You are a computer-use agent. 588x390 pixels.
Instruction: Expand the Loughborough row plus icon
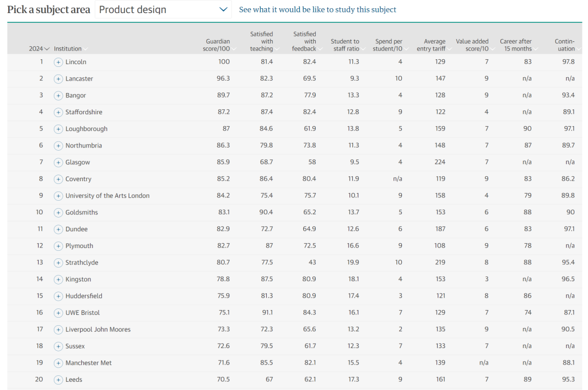coord(58,129)
